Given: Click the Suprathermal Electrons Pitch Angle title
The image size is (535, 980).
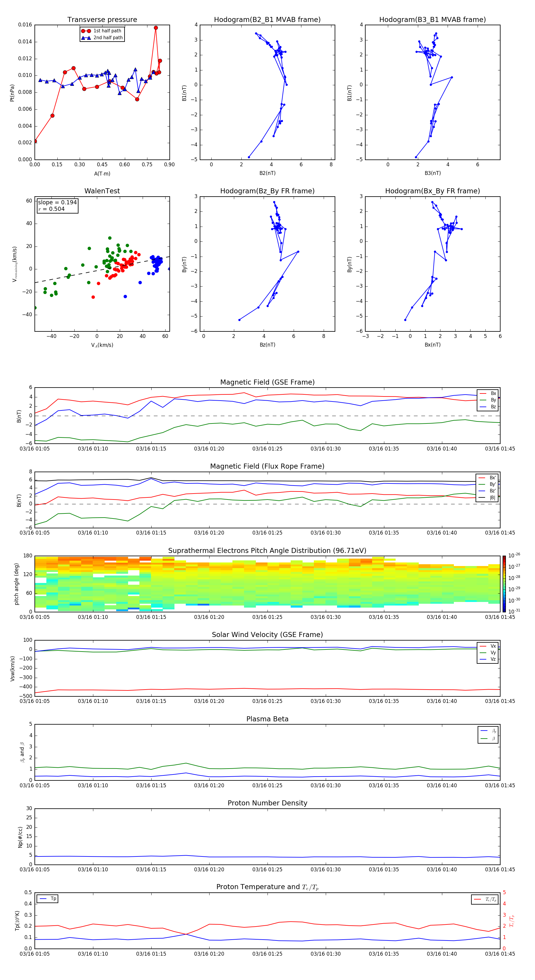Looking at the screenshot, I should (267, 551).
